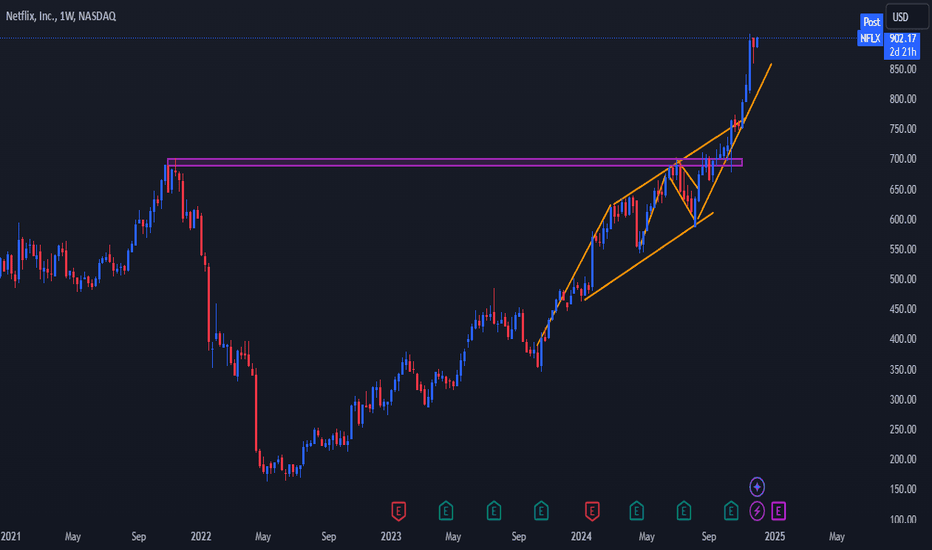Click the 350.00 price axis label

coord(902,369)
